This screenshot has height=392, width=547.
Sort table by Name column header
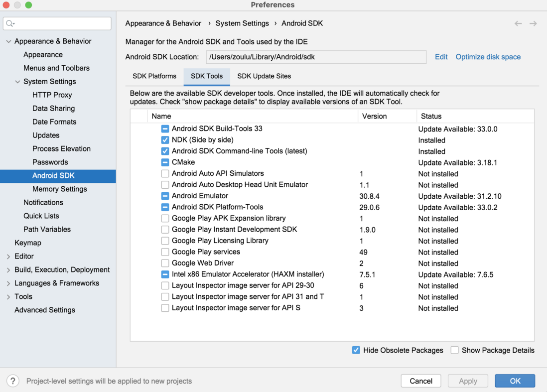tap(253, 116)
